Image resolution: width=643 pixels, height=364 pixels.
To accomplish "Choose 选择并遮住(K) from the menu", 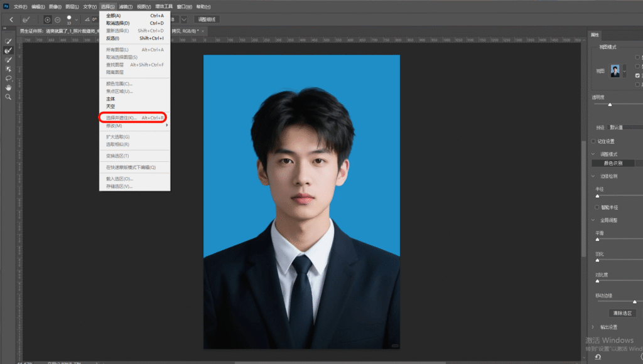I will click(x=121, y=117).
